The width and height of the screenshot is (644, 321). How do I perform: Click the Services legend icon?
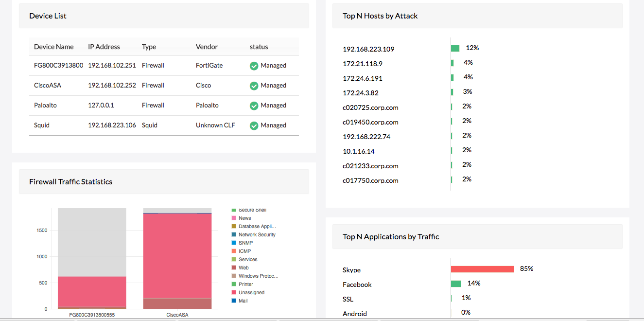pos(235,259)
